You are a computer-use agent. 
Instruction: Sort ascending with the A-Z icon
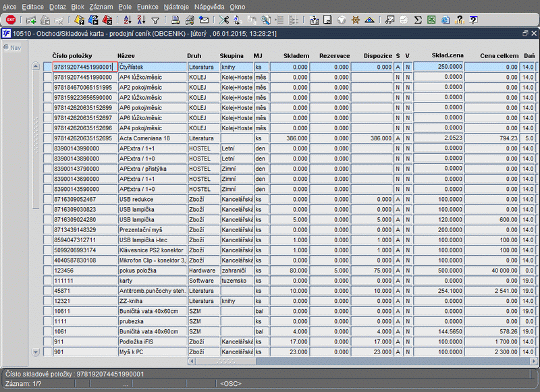(x=126, y=20)
